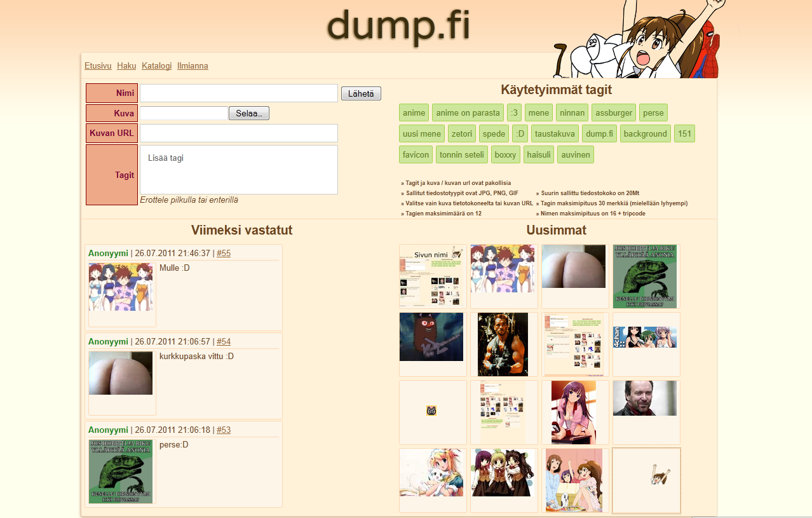Select the 'anime on parasta' tag
The width and height of the screenshot is (812, 518).
coord(468,113)
